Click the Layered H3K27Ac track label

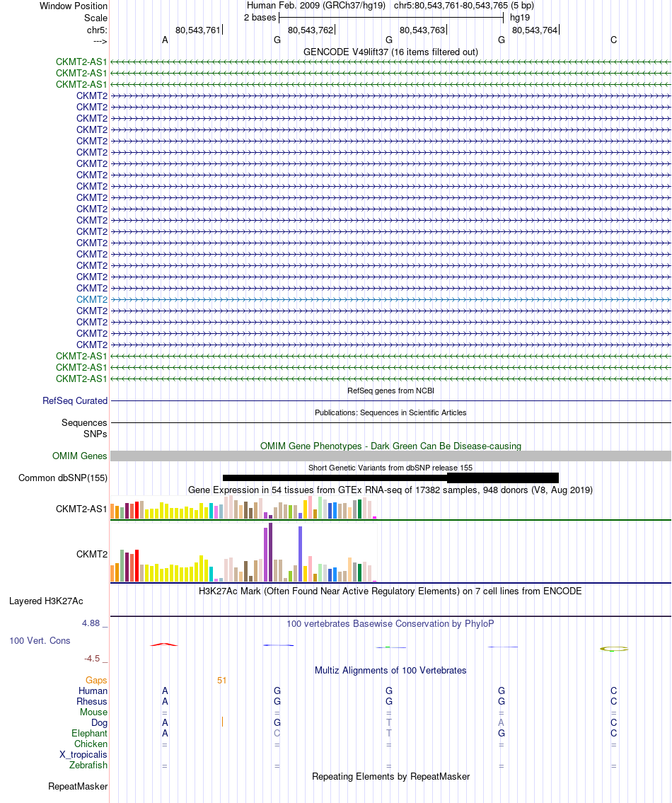point(46,601)
